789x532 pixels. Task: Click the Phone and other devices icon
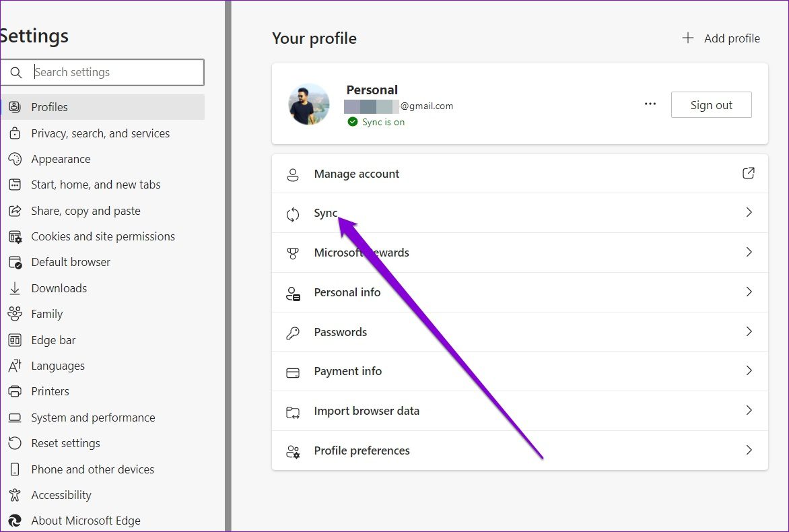point(15,469)
